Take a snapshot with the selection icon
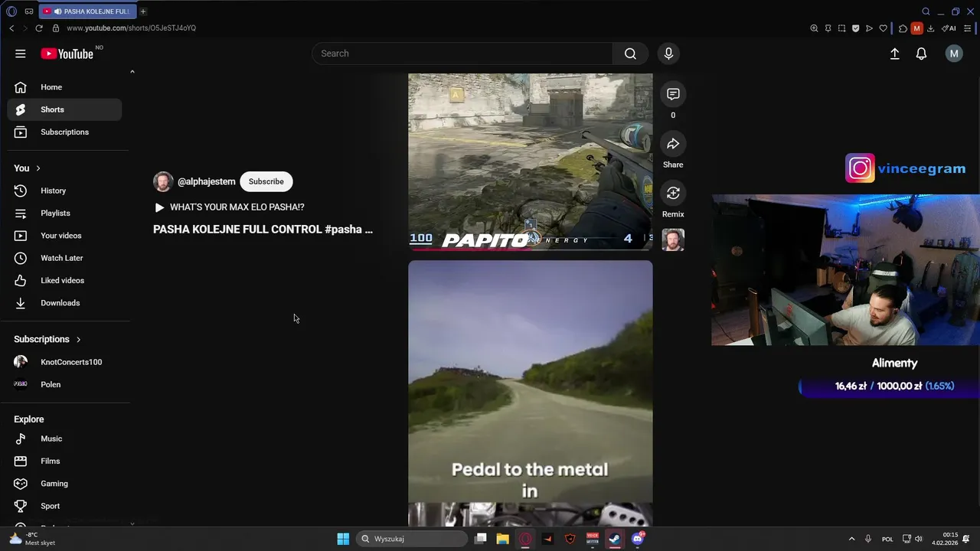The height and width of the screenshot is (551, 980). tap(841, 28)
